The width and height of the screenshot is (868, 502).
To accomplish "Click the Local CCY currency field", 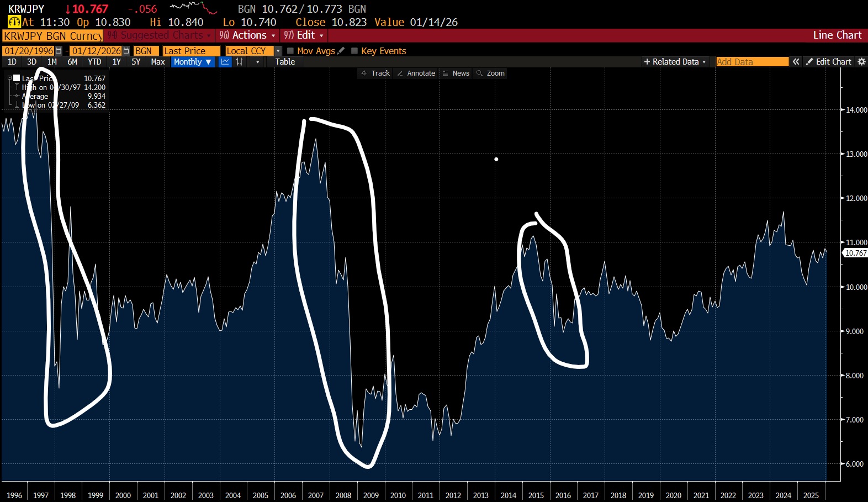I will point(250,51).
